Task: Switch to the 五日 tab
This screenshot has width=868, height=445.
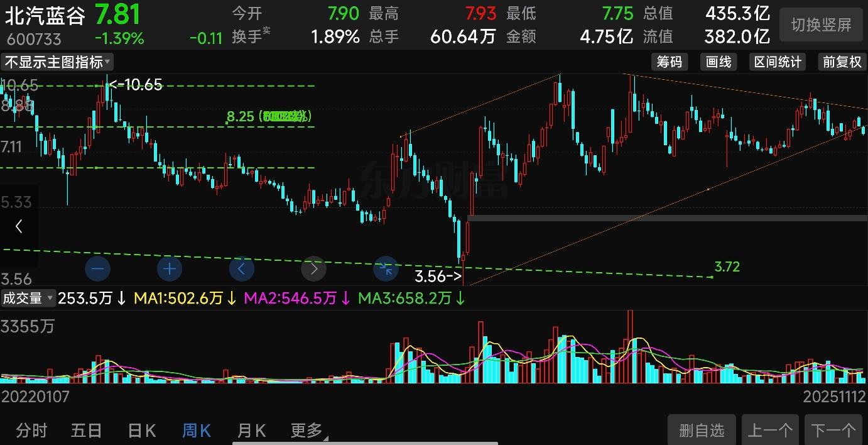Action: [86, 431]
